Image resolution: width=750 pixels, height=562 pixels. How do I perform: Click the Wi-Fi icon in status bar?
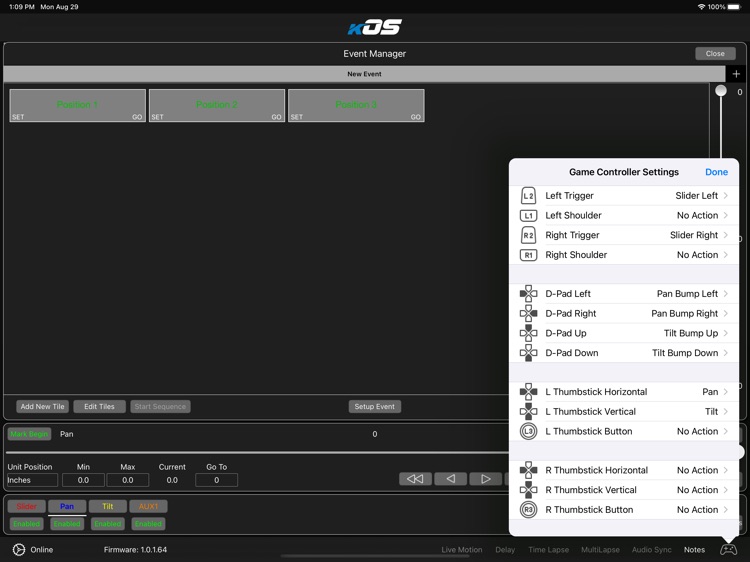701,7
